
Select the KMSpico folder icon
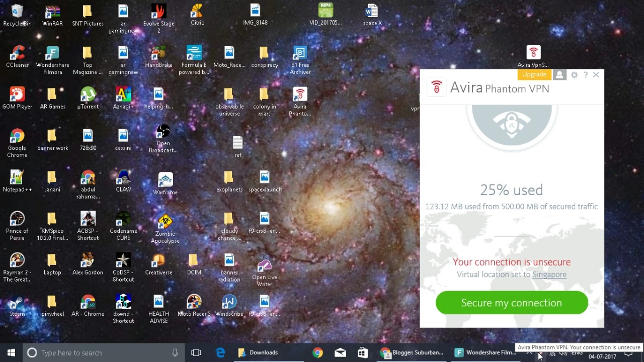point(52,226)
